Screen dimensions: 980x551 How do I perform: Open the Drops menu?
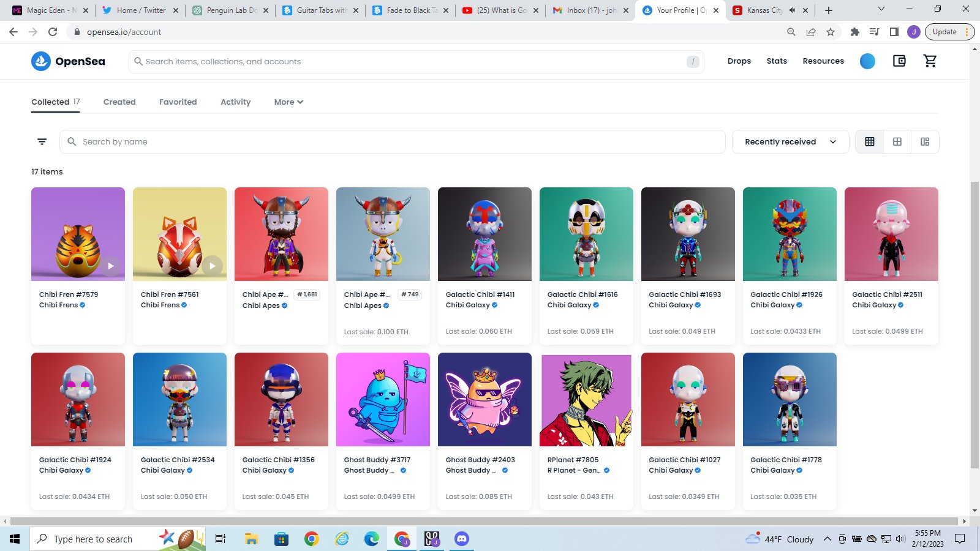coord(739,61)
